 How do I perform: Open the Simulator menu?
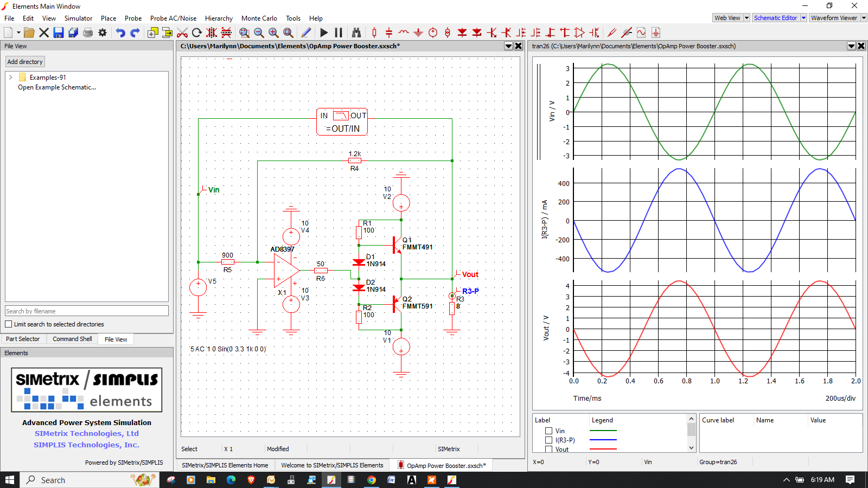(78, 18)
